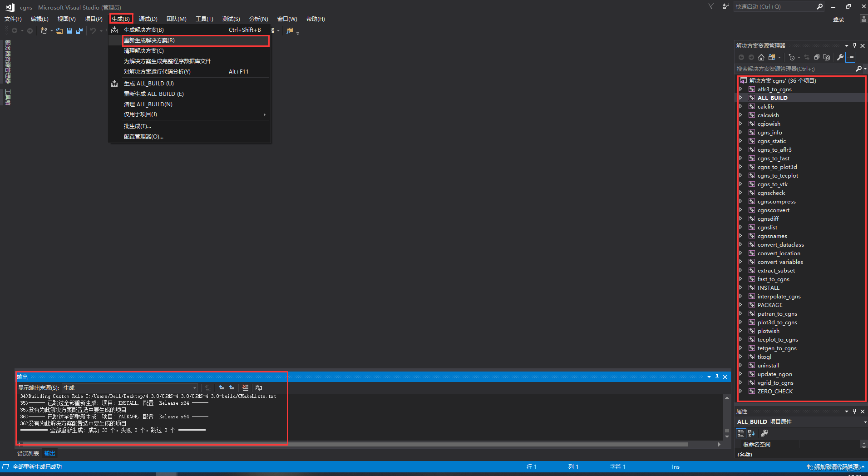Click Clear All icon in Output panel
The height and width of the screenshot is (476, 868).
pos(245,388)
